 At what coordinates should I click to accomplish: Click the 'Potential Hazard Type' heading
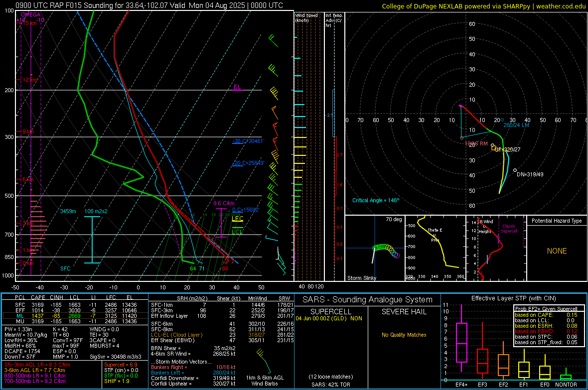tap(557, 221)
